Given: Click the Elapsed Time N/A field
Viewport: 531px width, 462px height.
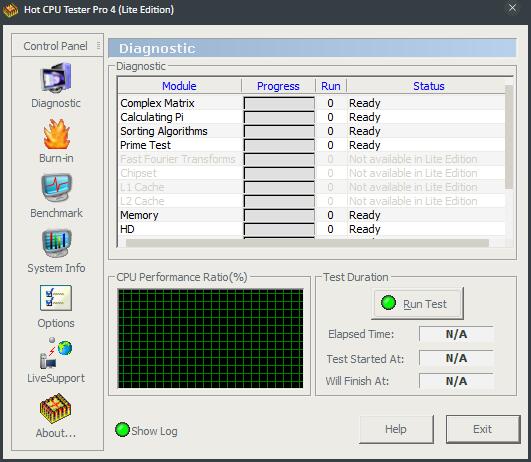Looking at the screenshot, I should pyautogui.click(x=456, y=334).
